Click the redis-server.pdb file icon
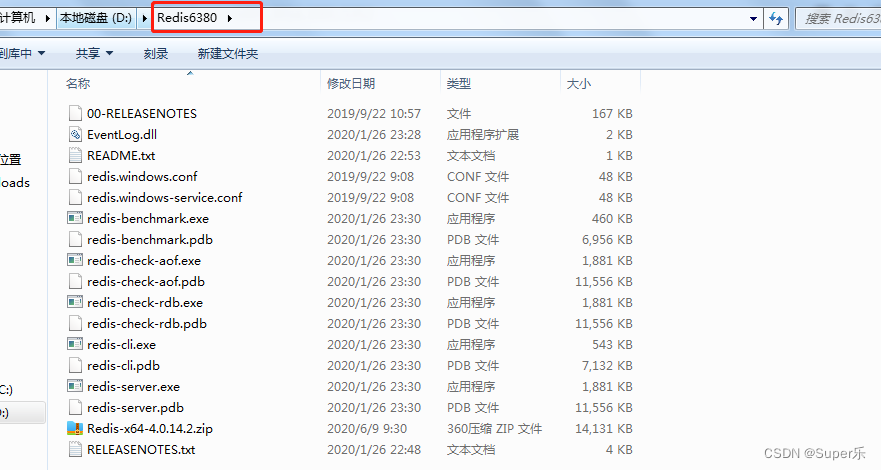This screenshot has width=881, height=470. 75,407
